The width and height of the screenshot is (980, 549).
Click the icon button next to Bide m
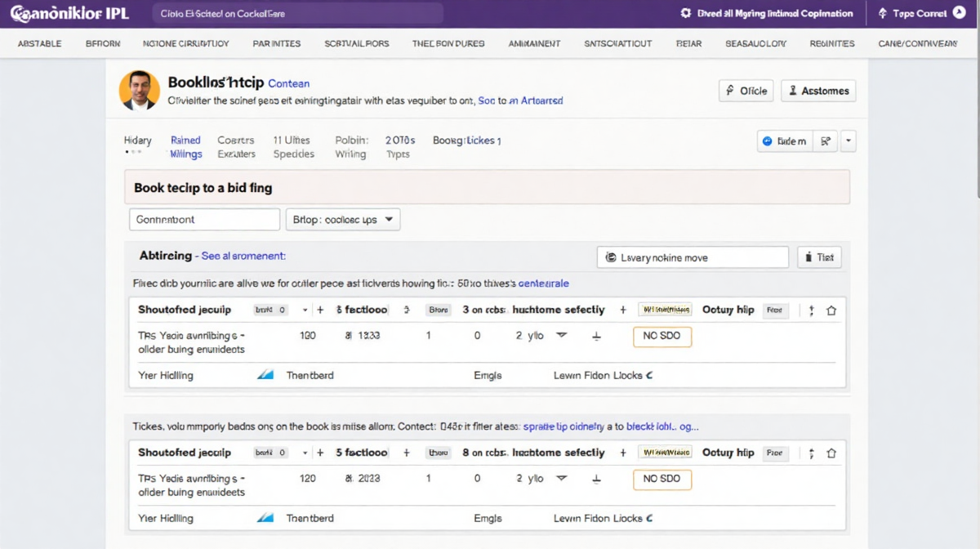pyautogui.click(x=826, y=141)
